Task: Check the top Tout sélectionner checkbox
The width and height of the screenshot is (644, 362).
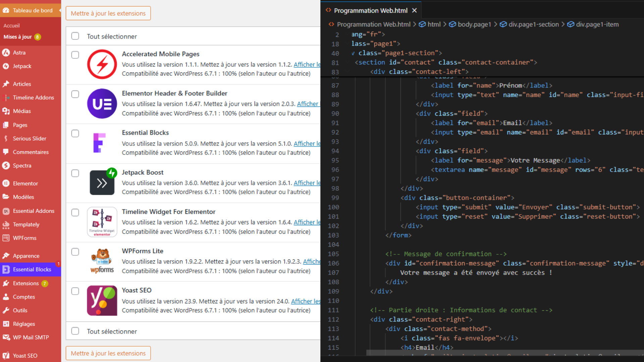Action: [75, 36]
